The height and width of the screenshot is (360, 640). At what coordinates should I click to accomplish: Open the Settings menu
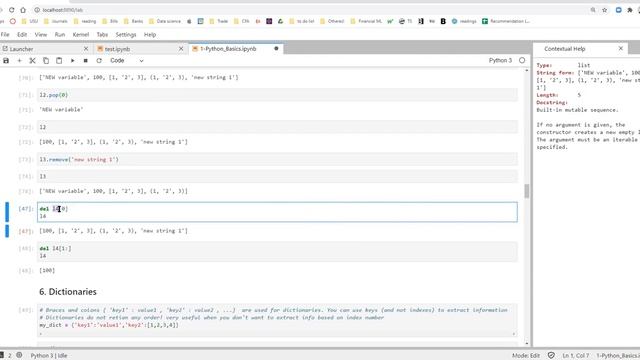126,35
